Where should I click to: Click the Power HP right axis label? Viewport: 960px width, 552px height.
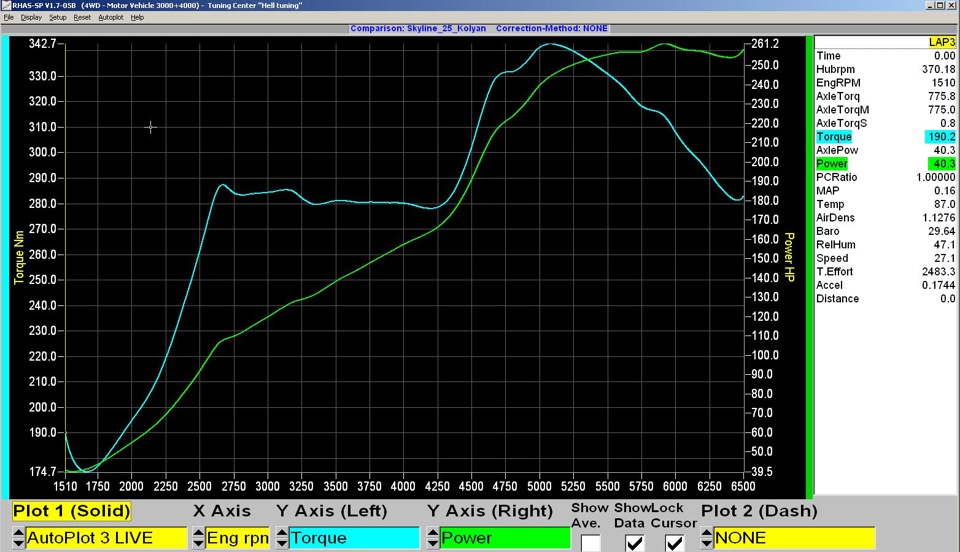(790, 256)
